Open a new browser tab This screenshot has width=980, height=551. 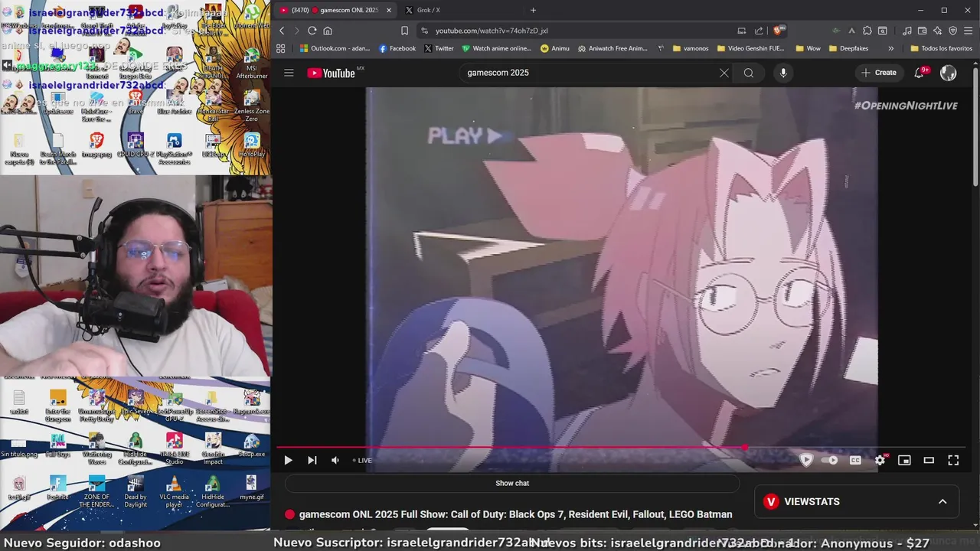[533, 10]
